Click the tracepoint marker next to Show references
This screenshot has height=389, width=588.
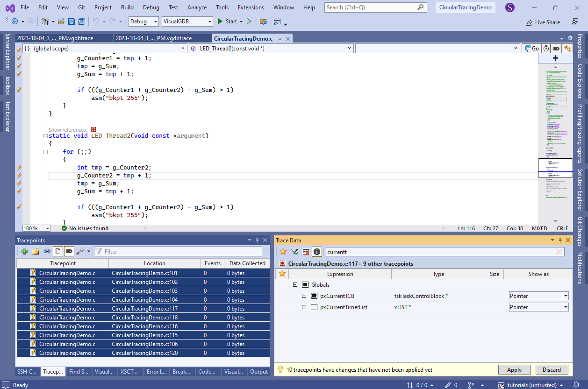(x=93, y=129)
